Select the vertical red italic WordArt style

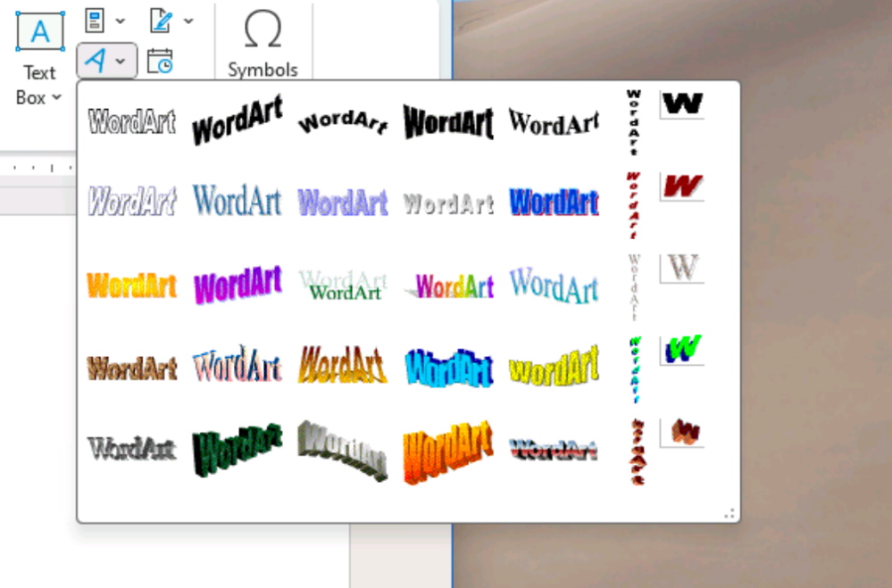636,201
